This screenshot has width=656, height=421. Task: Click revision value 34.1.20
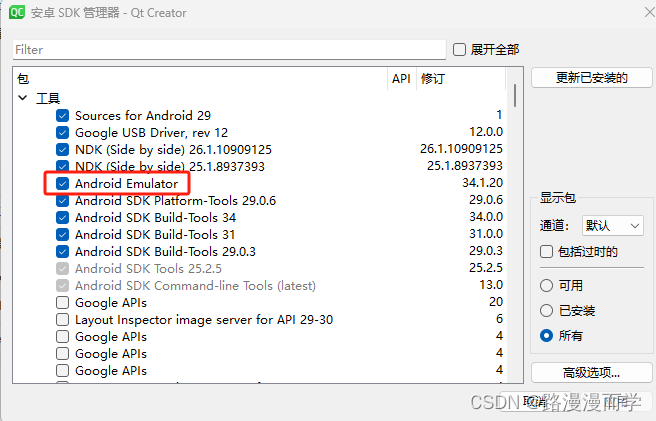click(482, 183)
